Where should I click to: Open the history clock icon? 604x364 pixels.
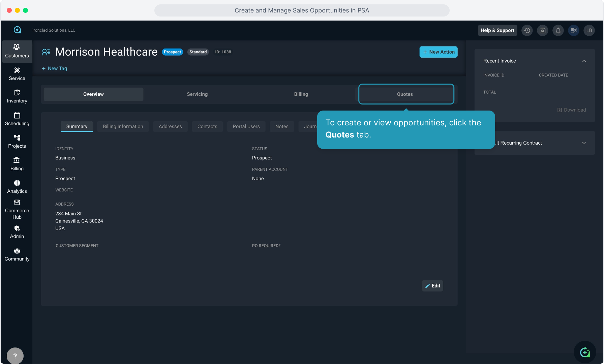(527, 30)
